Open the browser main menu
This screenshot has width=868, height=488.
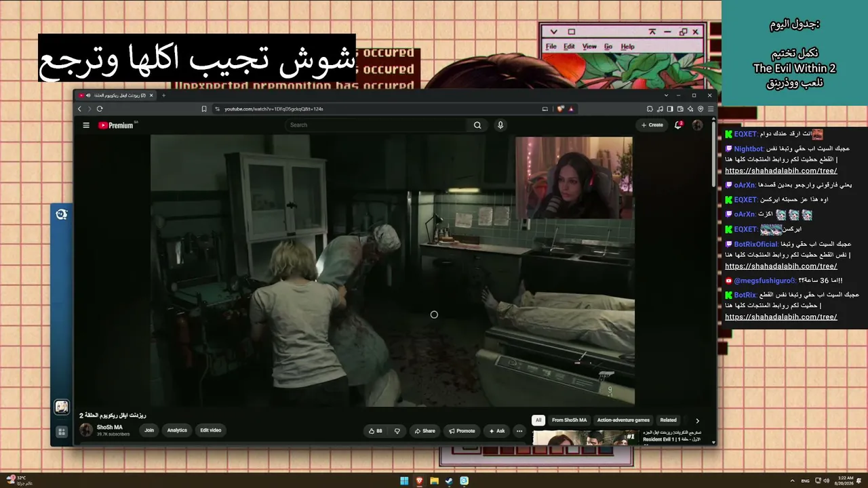tap(711, 108)
